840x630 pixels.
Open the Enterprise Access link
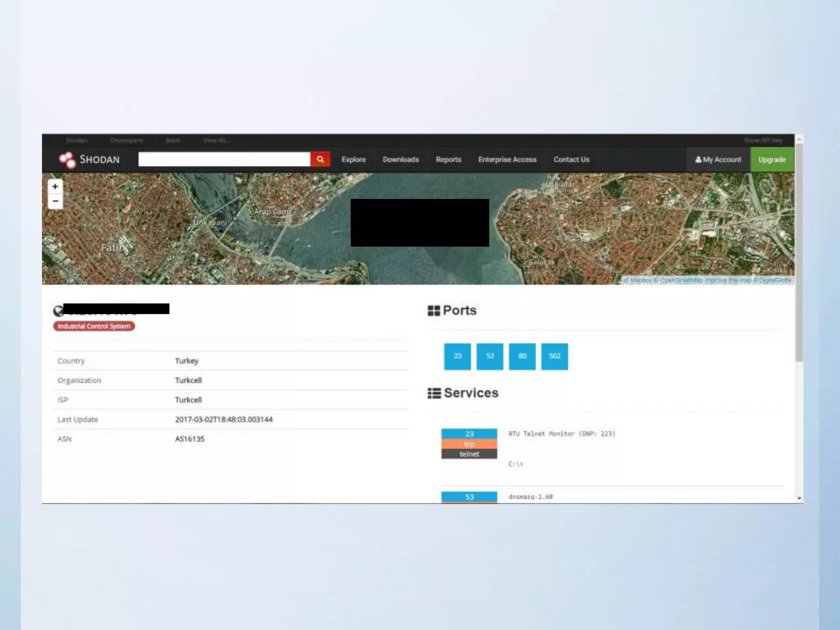[x=507, y=160]
